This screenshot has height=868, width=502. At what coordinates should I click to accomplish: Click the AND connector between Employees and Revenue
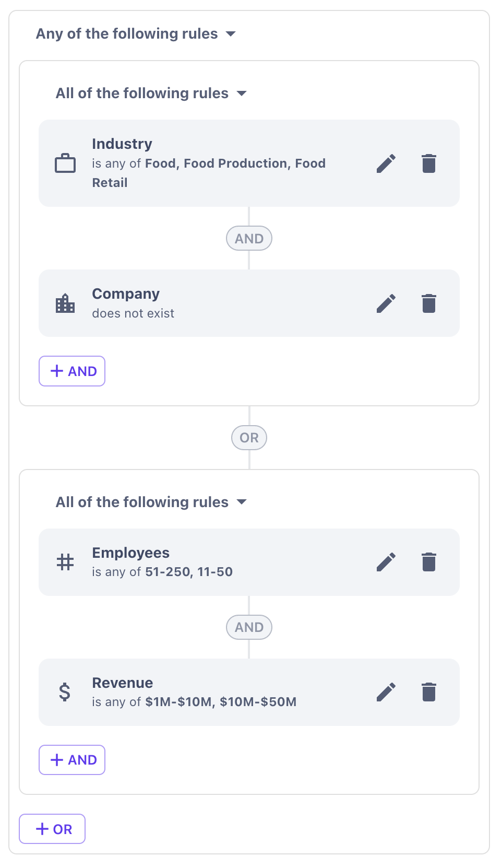pyautogui.click(x=249, y=627)
